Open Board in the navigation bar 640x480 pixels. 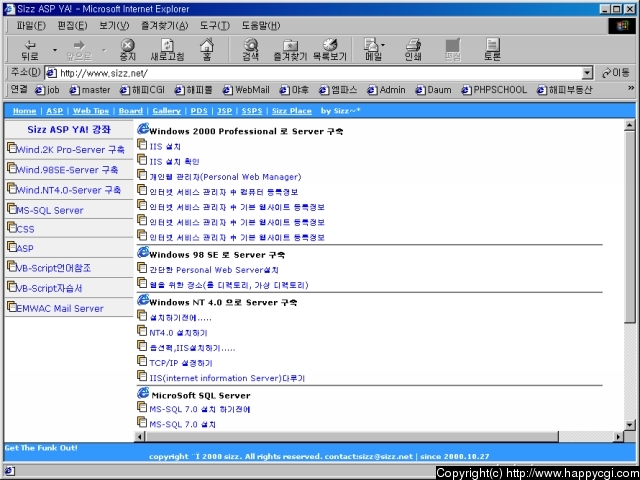pos(131,111)
